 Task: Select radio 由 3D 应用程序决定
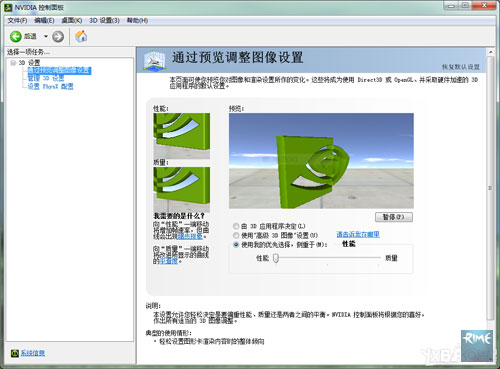pyautogui.click(x=236, y=226)
